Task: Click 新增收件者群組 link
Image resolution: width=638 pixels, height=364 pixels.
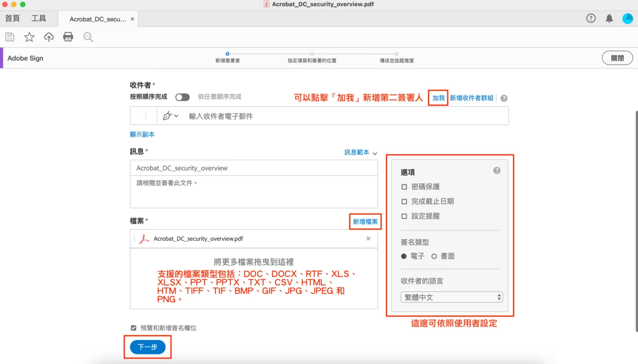Action: [472, 98]
